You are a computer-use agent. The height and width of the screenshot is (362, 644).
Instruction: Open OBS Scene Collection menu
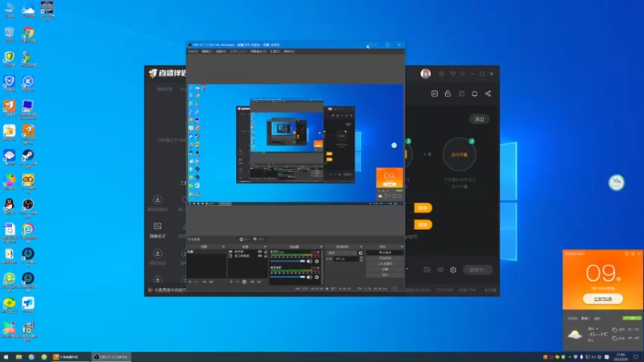click(258, 51)
